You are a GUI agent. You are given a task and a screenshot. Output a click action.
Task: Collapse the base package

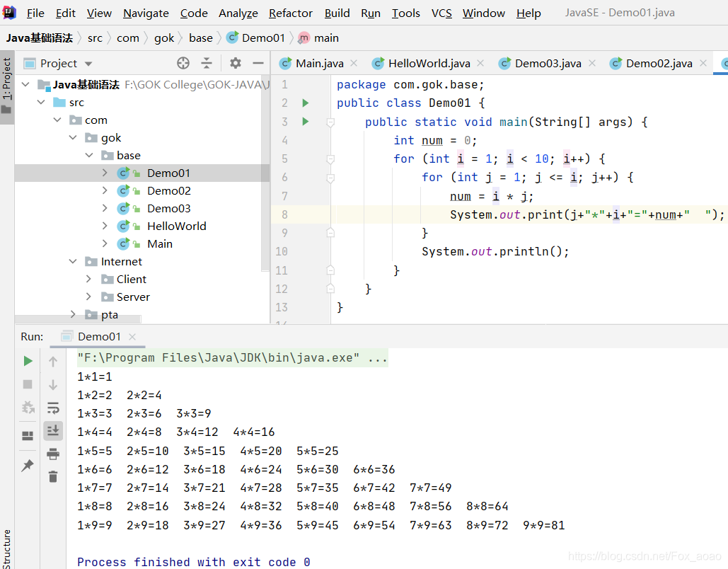click(89, 155)
